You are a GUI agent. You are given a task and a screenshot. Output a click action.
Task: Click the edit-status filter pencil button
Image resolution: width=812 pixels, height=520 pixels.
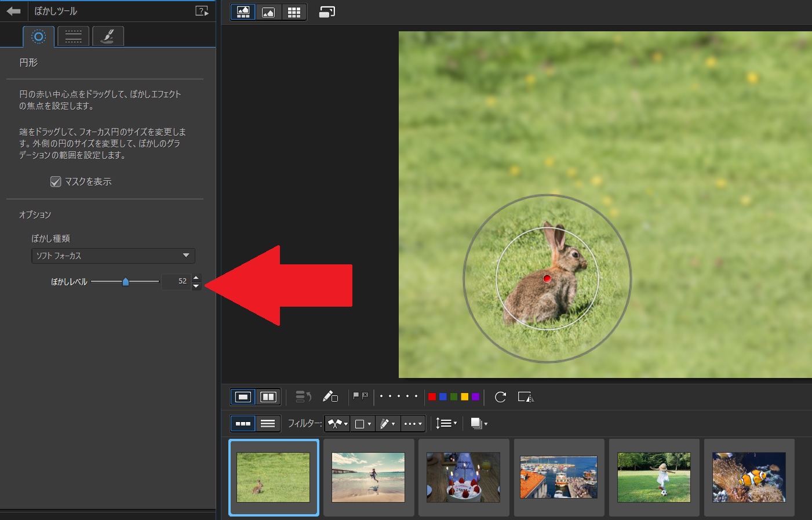(x=387, y=424)
